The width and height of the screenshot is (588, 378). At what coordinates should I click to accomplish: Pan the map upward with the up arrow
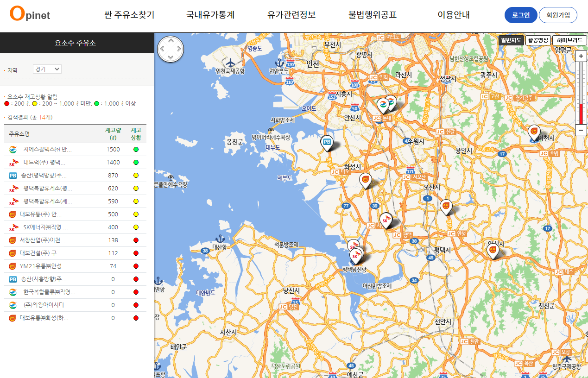click(x=171, y=40)
